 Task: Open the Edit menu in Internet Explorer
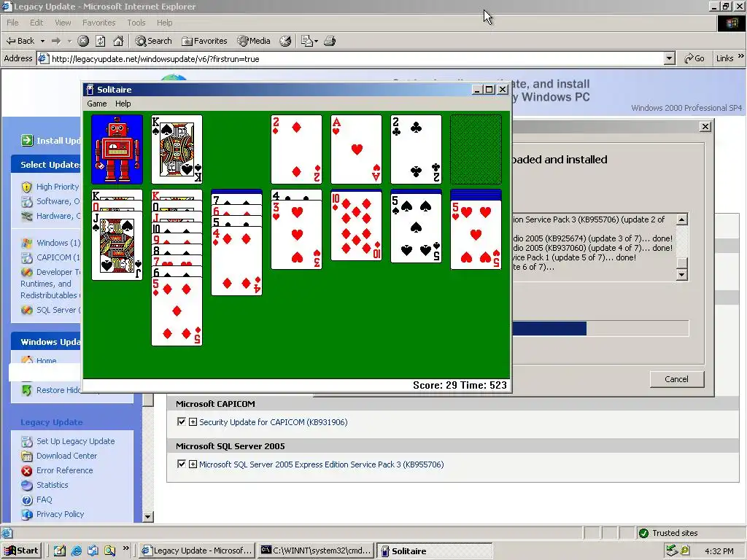coord(36,23)
